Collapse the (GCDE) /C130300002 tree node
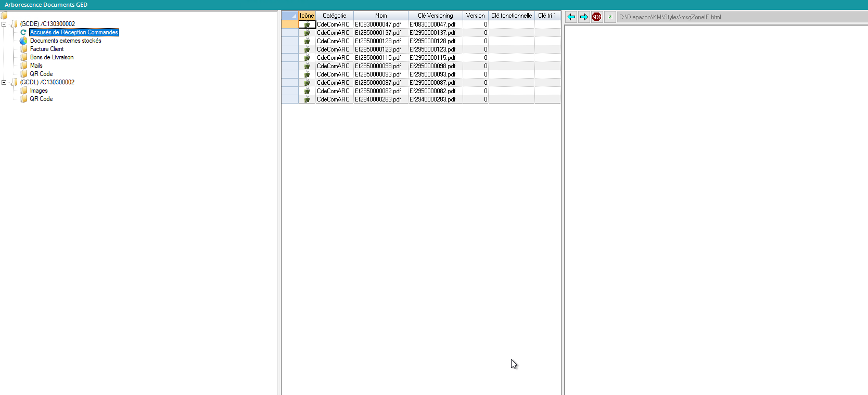The image size is (868, 395). click(4, 24)
